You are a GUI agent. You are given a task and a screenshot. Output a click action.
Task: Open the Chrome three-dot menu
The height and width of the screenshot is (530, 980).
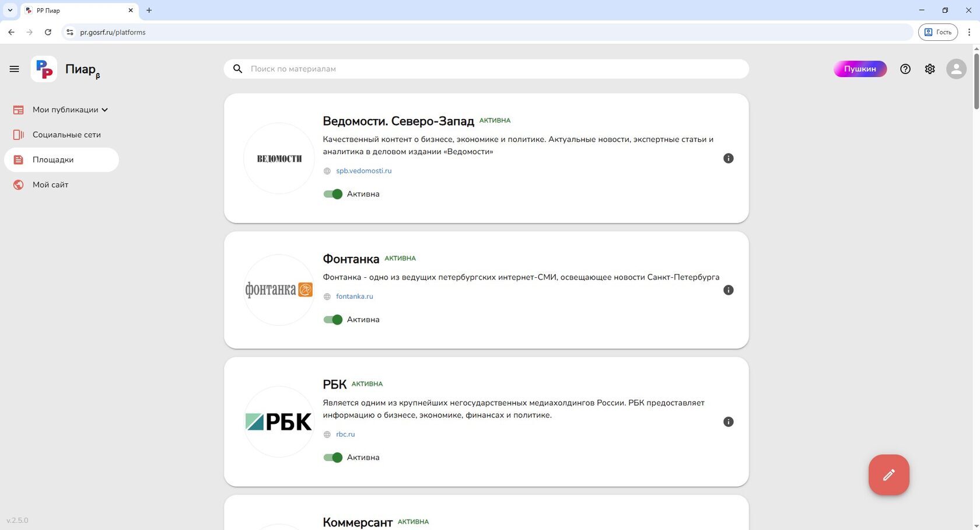(x=969, y=32)
